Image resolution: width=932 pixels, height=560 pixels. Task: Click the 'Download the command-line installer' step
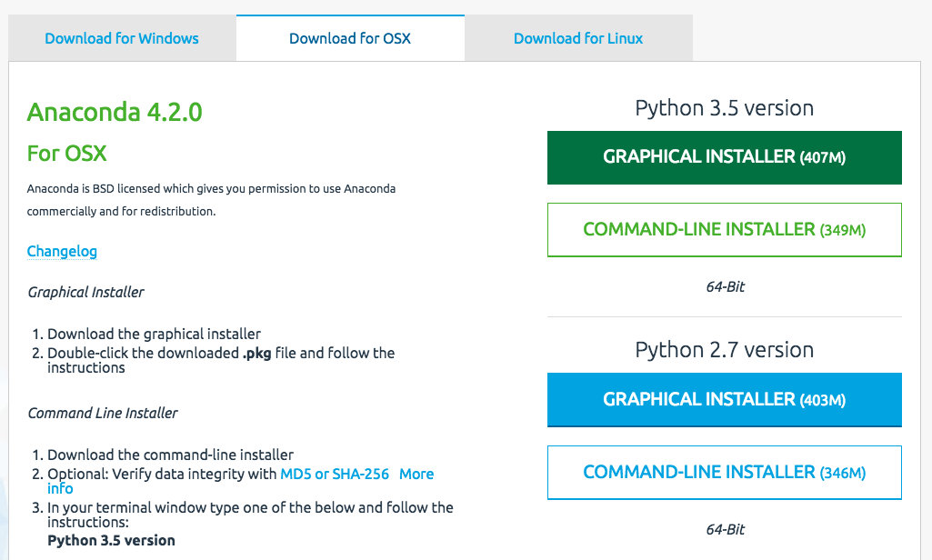click(x=171, y=455)
